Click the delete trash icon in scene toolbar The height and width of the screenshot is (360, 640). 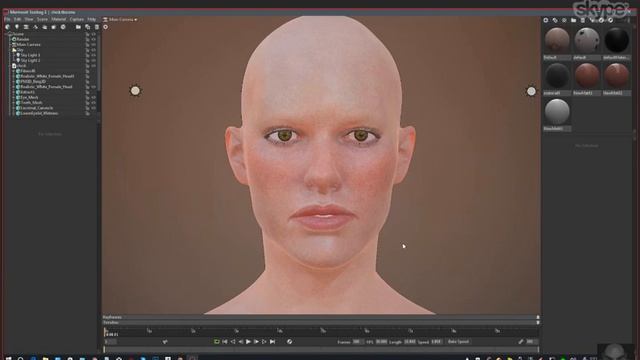click(97, 27)
